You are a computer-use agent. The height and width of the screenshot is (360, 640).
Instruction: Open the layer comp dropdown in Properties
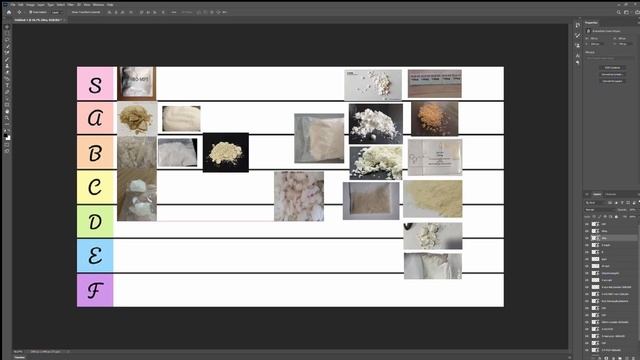click(x=609, y=59)
